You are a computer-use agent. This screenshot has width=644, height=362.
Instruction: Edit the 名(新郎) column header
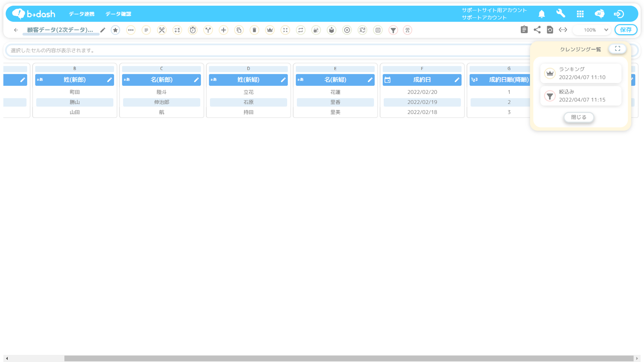(x=196, y=80)
